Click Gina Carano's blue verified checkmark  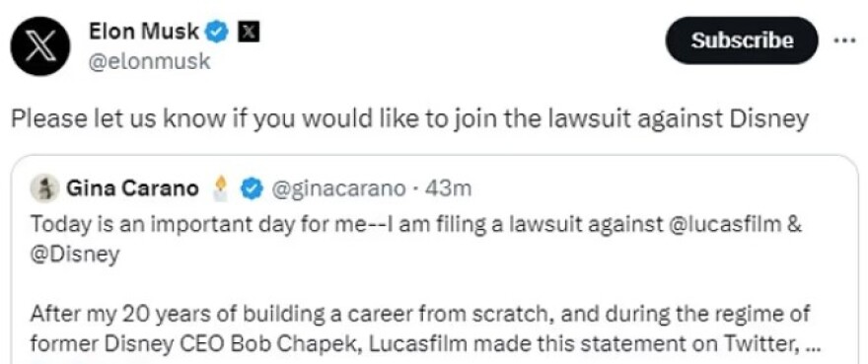252,189
